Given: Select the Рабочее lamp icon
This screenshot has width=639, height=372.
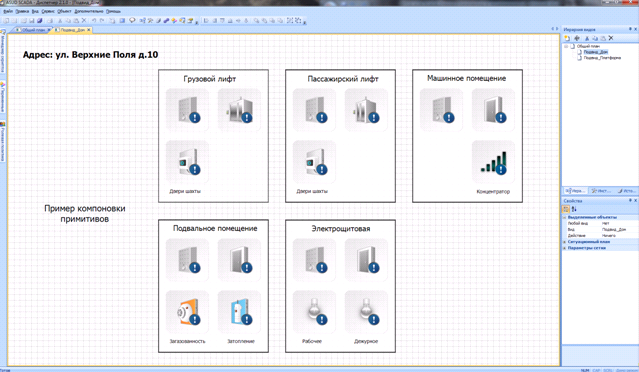Looking at the screenshot, I should coord(314,313).
